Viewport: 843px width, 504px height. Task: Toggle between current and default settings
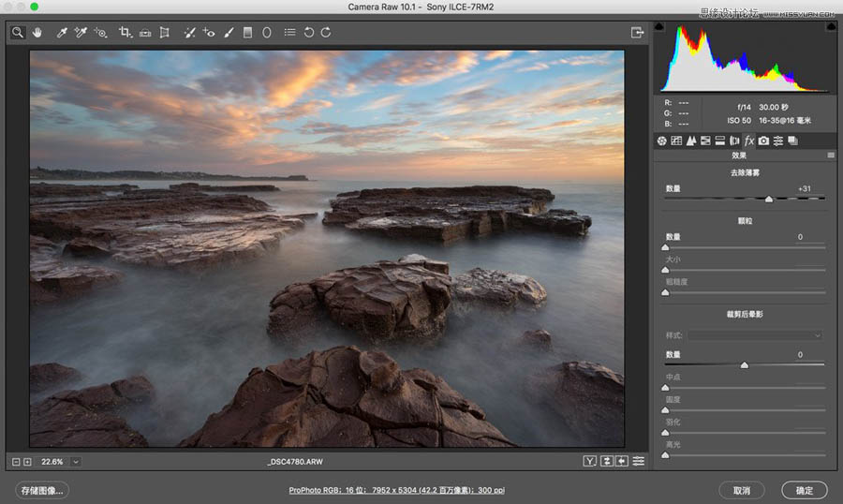[x=638, y=461]
